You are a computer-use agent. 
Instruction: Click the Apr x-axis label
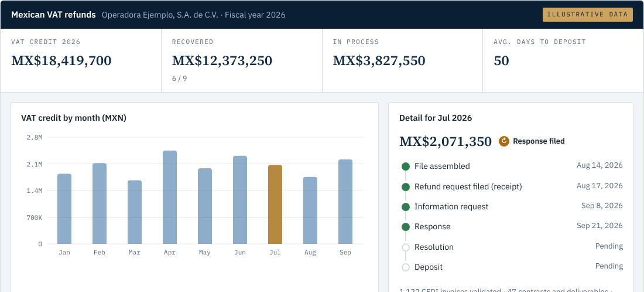pyautogui.click(x=170, y=253)
